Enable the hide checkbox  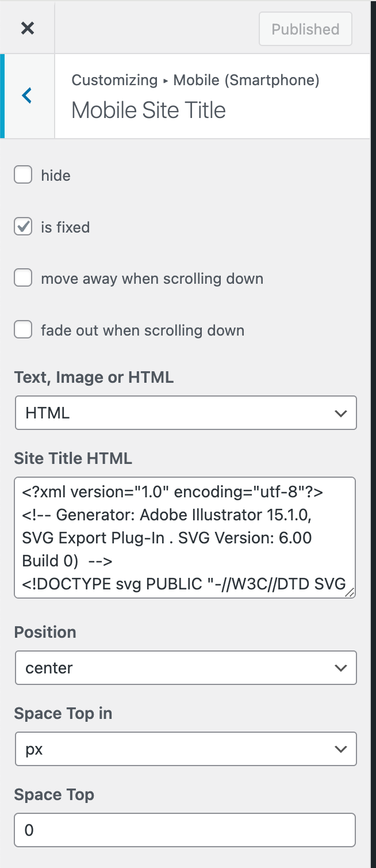[x=23, y=175]
